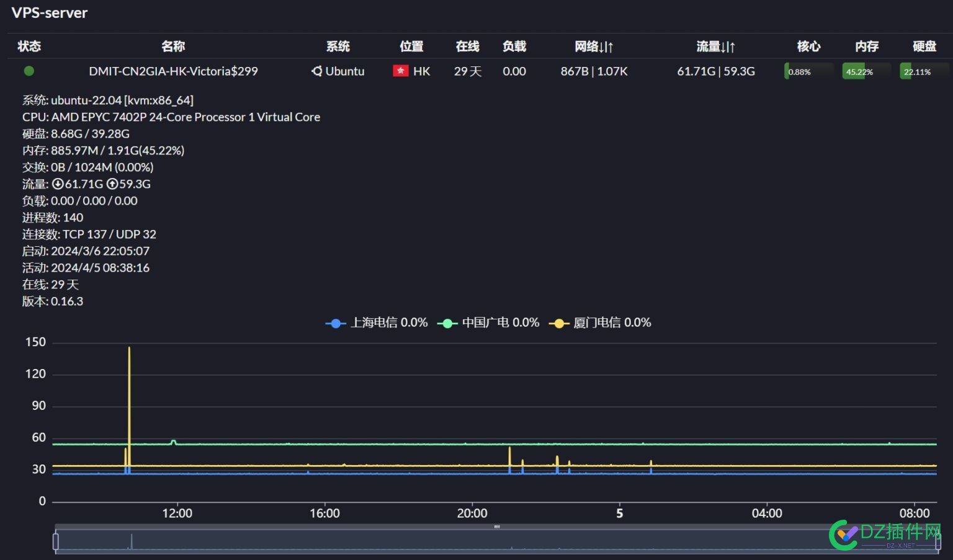The height and width of the screenshot is (560, 953).
Task: Click the 进程数: 140 line
Action: tap(53, 217)
